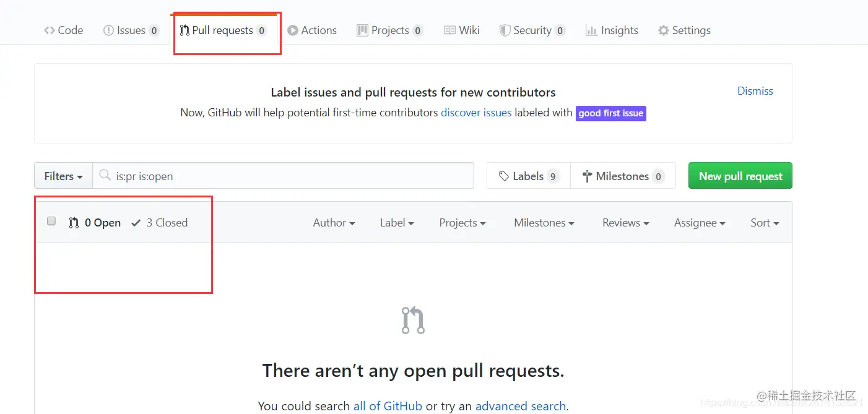Expand the Assignee filter dropdown
The image size is (868, 414).
point(700,223)
